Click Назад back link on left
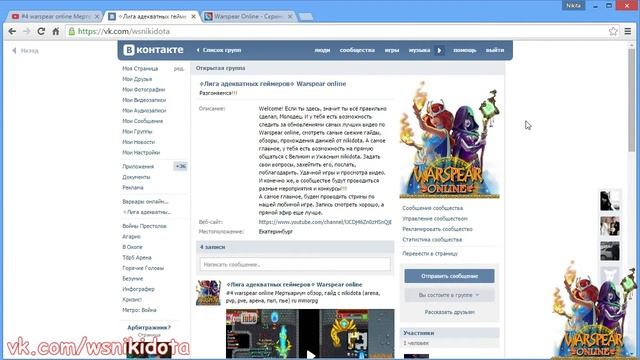The image size is (640, 360). 25,51
